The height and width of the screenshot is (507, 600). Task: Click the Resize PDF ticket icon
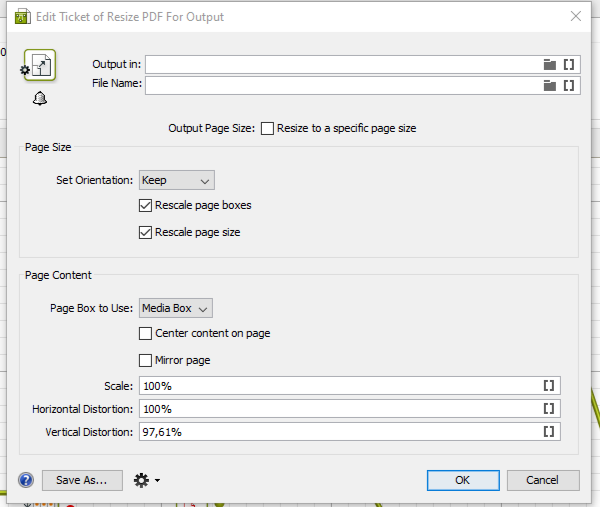[x=40, y=66]
